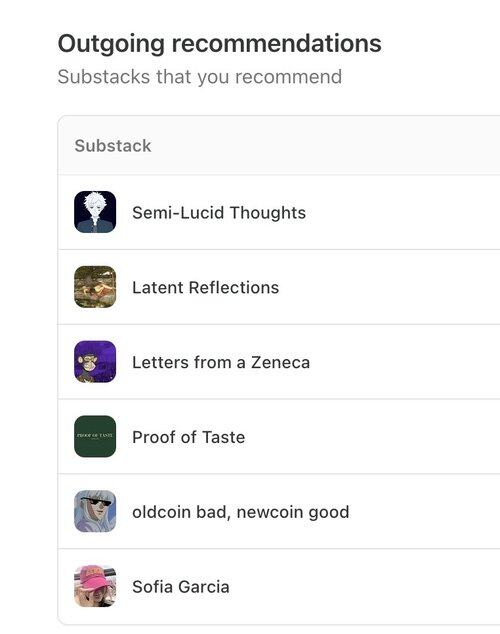500x634 pixels.
Task: Go to the Latent Reflections text link
Action: pos(205,287)
